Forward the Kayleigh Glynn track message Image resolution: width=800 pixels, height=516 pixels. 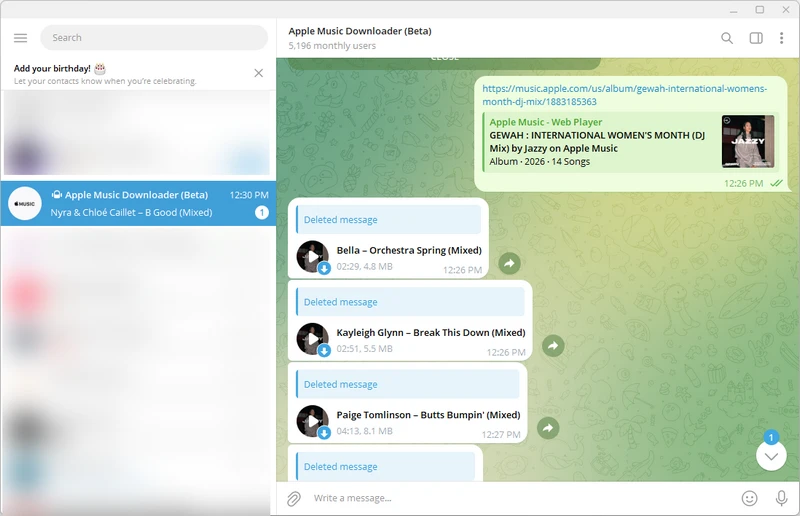pos(553,346)
